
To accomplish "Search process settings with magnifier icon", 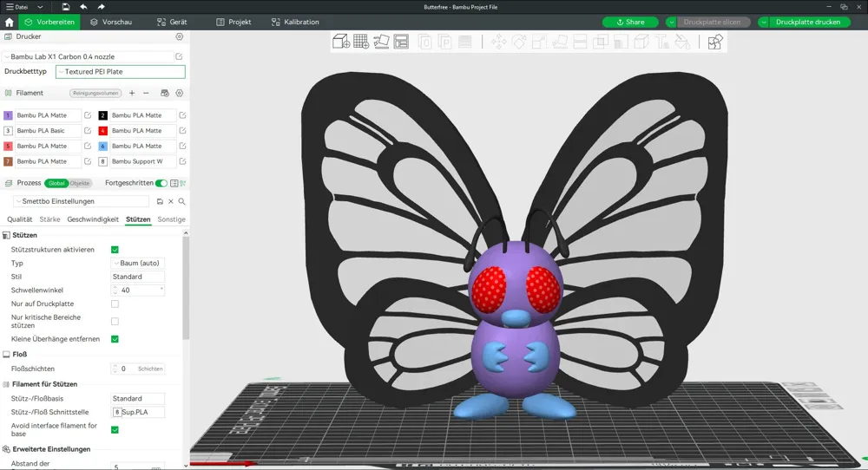I will point(181,201).
